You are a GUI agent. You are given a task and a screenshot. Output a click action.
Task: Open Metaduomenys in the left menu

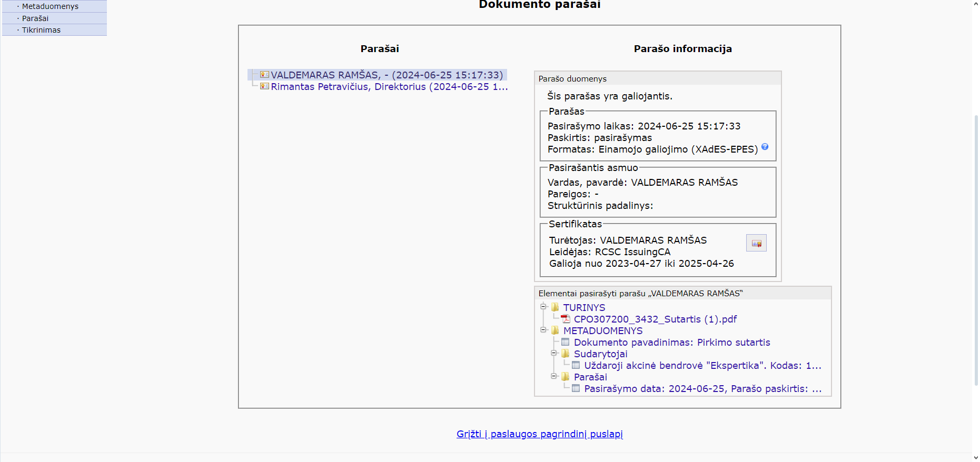(50, 6)
